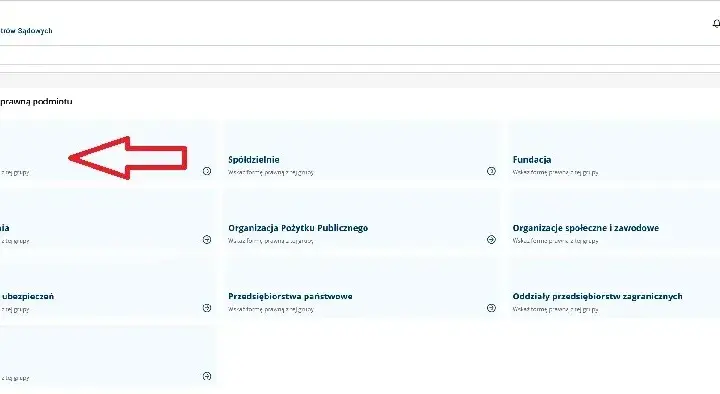Click the subtitle text under Fundacja

click(x=555, y=173)
